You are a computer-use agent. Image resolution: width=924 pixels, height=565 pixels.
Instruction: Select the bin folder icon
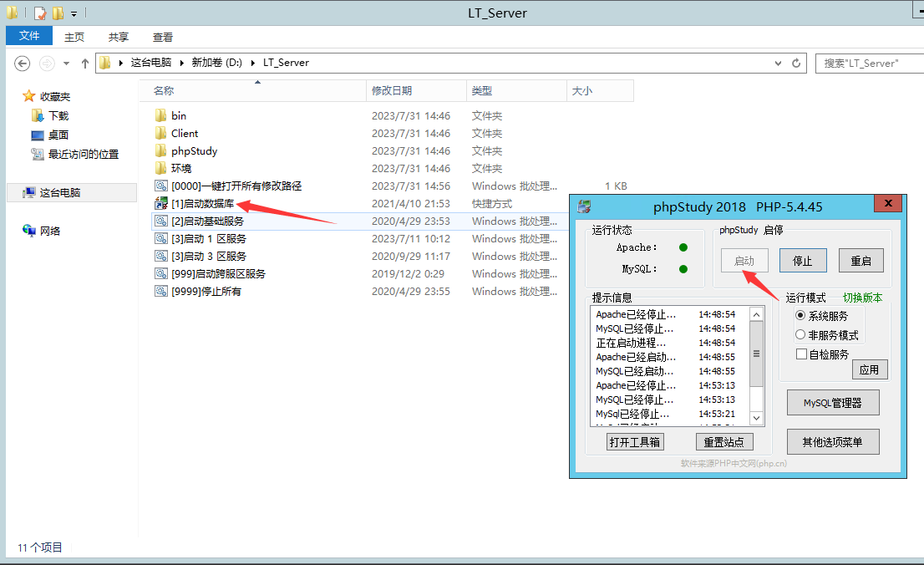click(x=161, y=116)
